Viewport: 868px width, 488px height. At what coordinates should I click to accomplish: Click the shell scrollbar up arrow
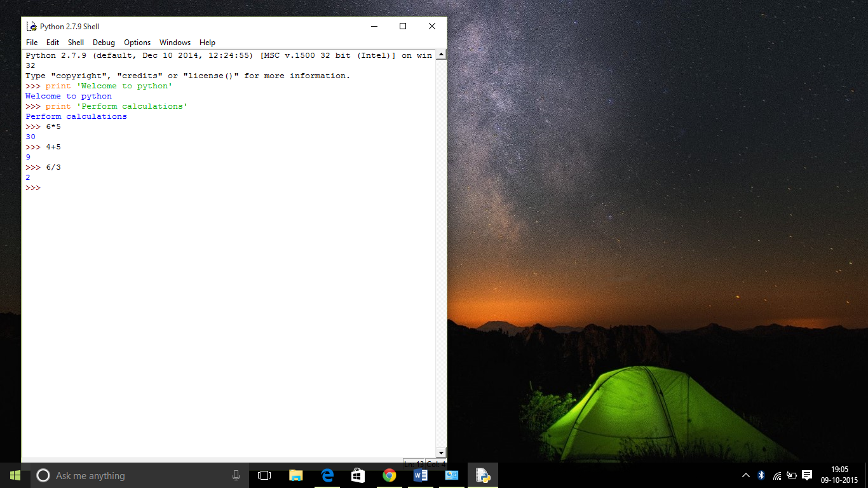tap(441, 55)
